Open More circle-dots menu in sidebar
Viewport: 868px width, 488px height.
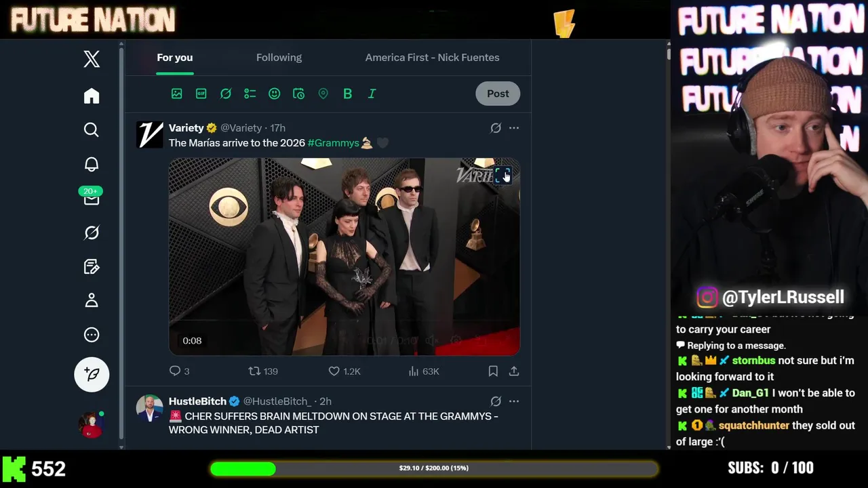coord(92,335)
